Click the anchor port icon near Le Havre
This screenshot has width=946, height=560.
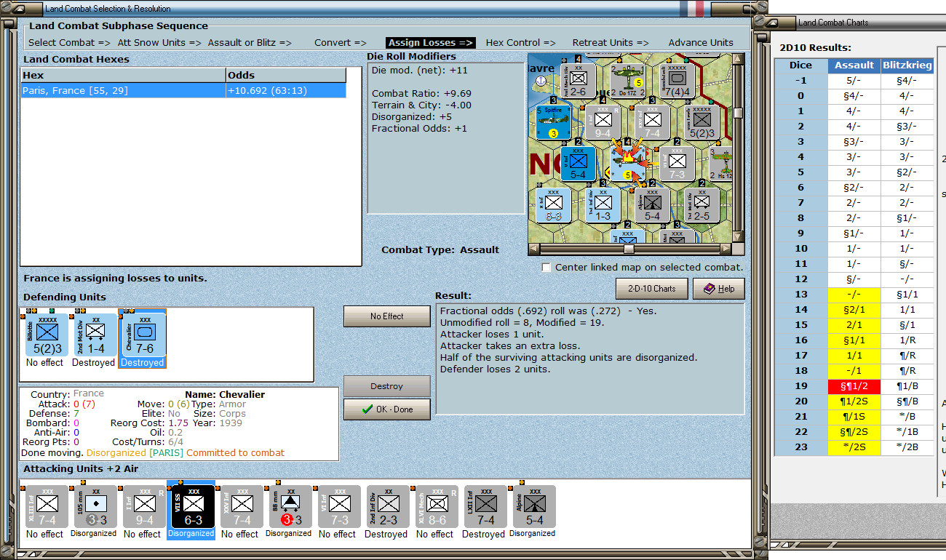click(x=541, y=82)
